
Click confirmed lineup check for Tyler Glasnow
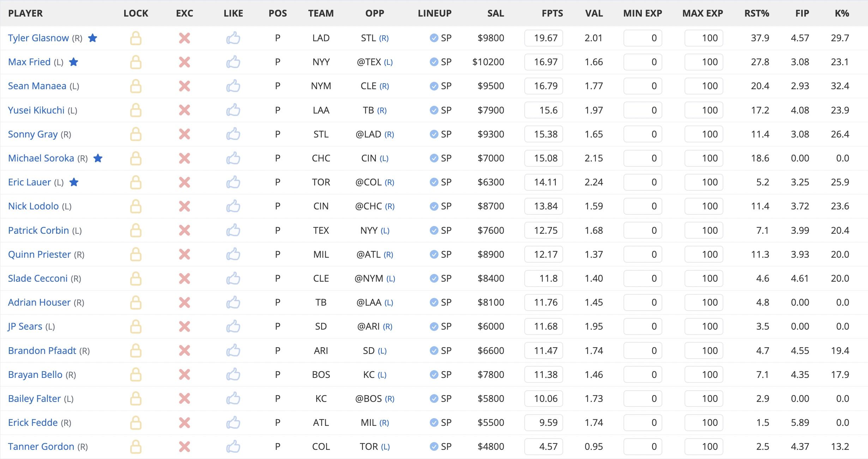pyautogui.click(x=434, y=38)
